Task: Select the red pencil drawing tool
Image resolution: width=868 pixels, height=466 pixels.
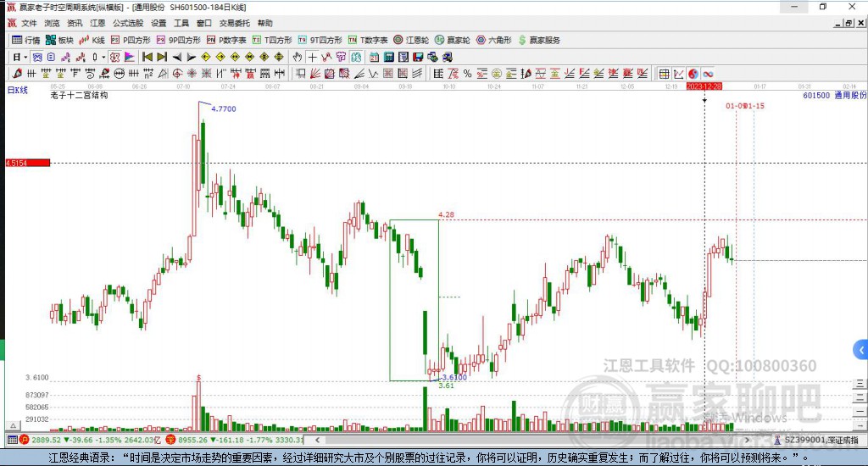Action: (x=17, y=73)
